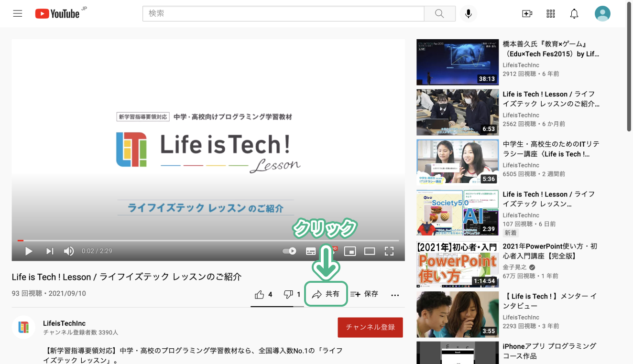
Task: Subscribe with チャンネル登録 button
Action: 370,327
